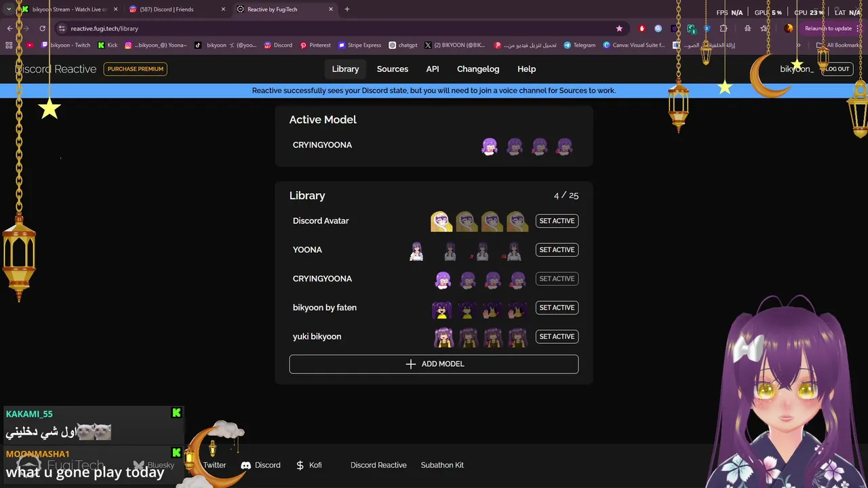Screen dimensions: 868x488
Task: Open the YouTube bookmark icon
Action: [30, 45]
